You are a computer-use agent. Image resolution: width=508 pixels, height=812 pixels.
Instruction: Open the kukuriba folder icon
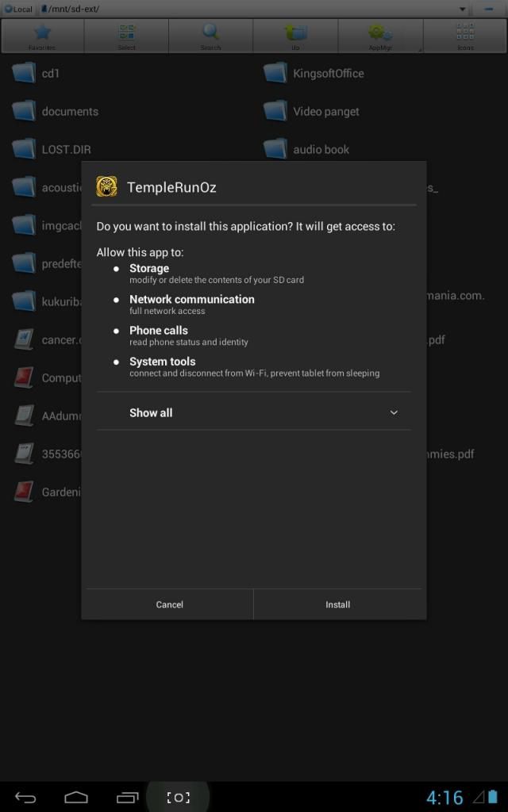(x=24, y=301)
